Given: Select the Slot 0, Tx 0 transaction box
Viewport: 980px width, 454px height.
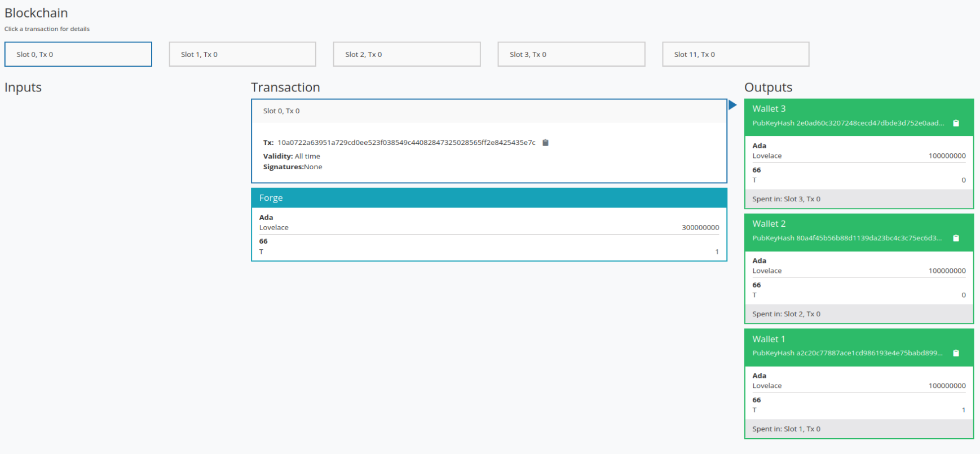Looking at the screenshot, I should [78, 54].
